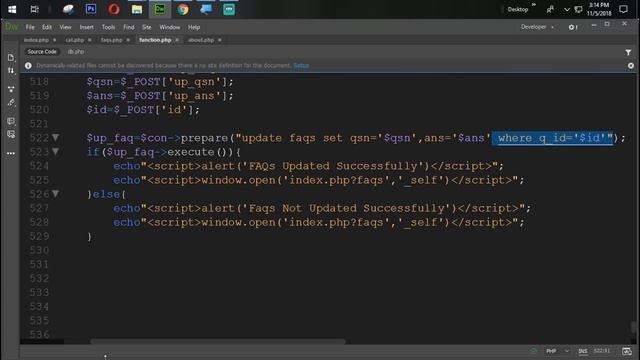
Task: Click the }else{ code at line 526
Action: 107,194
